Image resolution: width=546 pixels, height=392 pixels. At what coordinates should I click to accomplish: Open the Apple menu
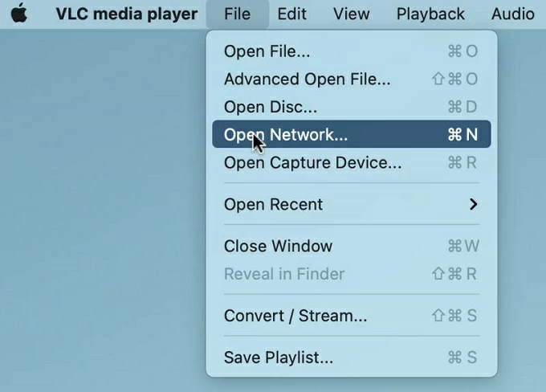pos(18,14)
